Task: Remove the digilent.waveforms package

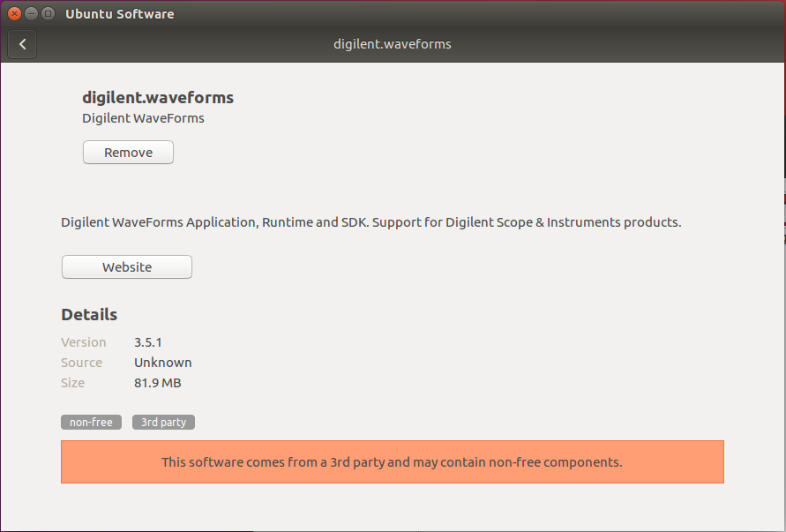Action: coord(128,153)
